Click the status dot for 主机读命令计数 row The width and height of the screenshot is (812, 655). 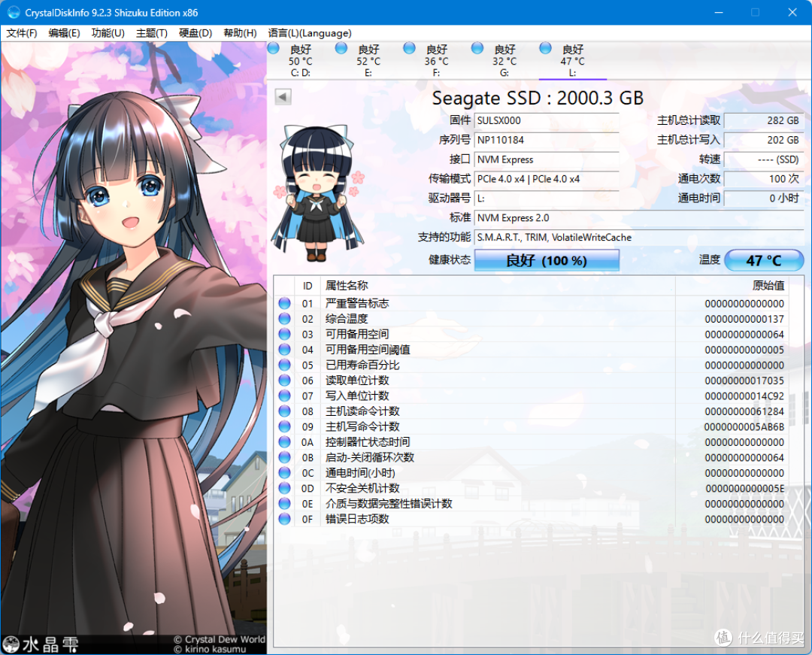[284, 411]
